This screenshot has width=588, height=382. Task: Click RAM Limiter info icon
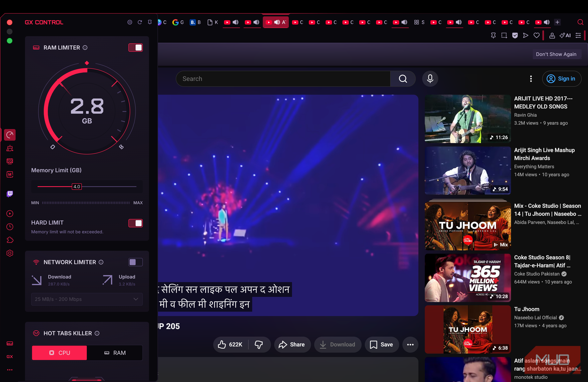tap(85, 48)
